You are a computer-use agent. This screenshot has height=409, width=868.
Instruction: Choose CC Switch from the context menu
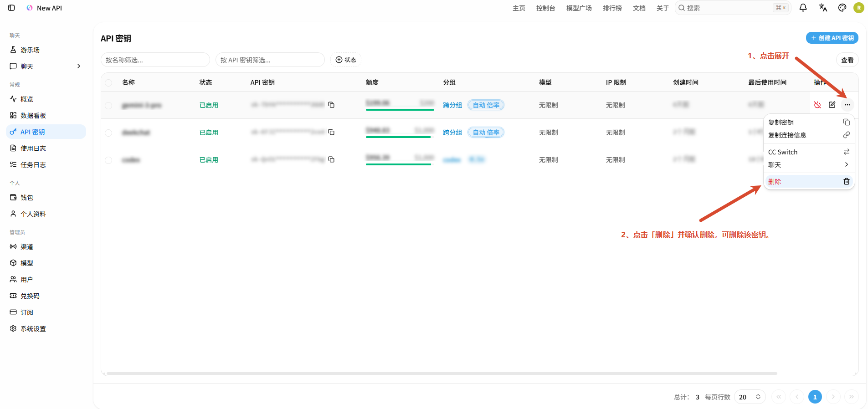[808, 152]
